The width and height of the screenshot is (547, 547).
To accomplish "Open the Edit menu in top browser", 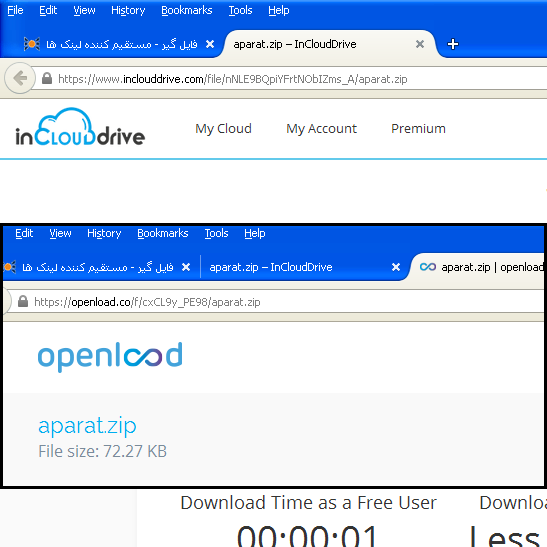I will 48,10.
